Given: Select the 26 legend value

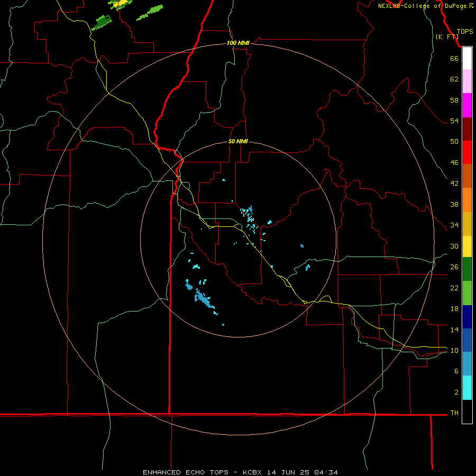Looking at the screenshot, I should click(454, 267).
